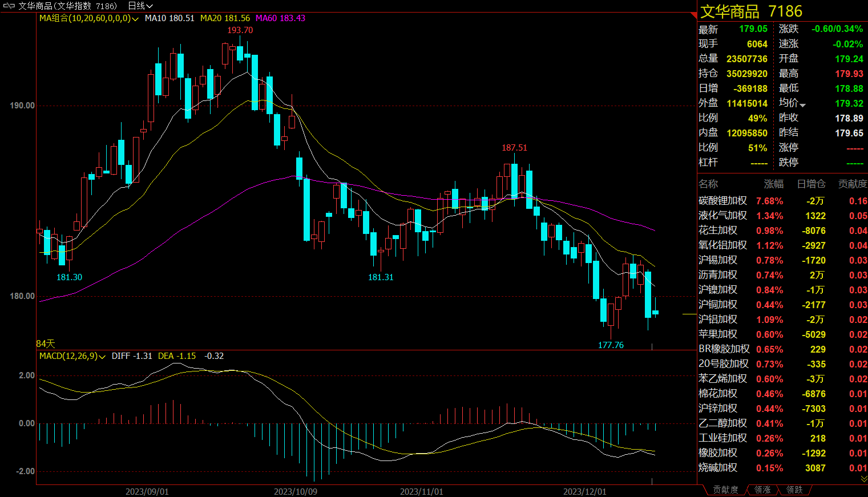Image resolution: width=868 pixels, height=497 pixels.
Task: Click the contract list scroll-down arrow
Action: (863, 479)
